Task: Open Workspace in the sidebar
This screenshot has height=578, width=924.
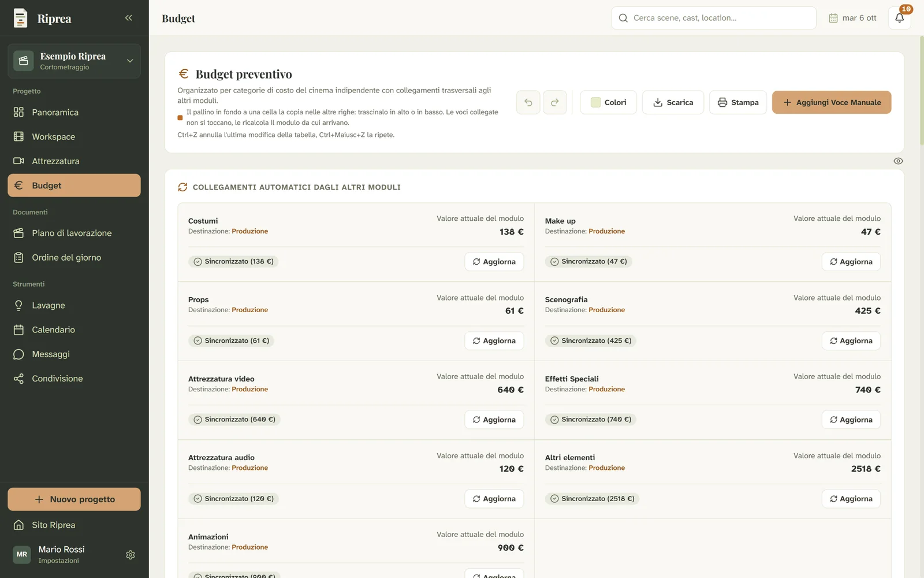Action: pos(74,136)
